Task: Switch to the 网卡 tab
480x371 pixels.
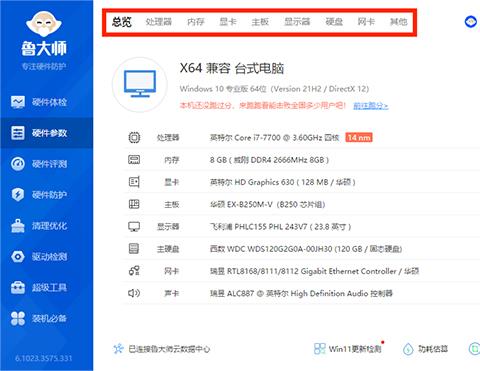Action: [x=366, y=22]
